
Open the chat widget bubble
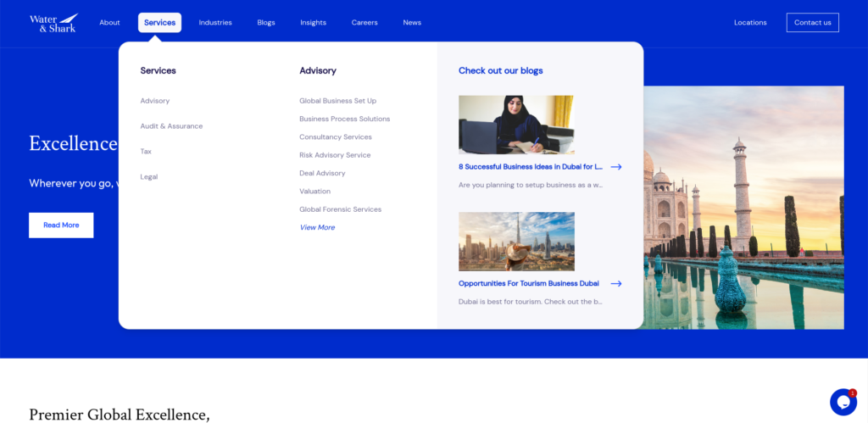point(843,401)
